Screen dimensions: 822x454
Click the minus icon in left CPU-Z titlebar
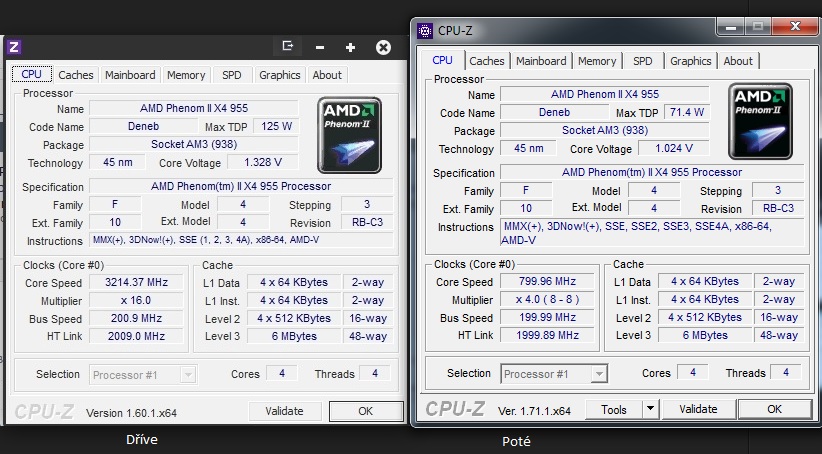320,48
